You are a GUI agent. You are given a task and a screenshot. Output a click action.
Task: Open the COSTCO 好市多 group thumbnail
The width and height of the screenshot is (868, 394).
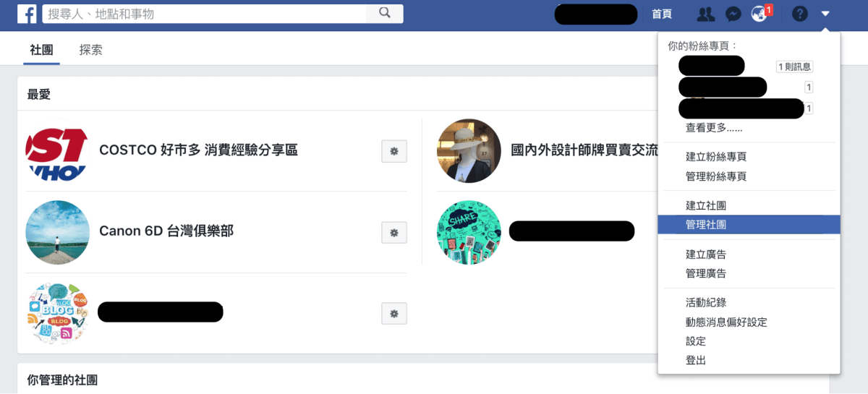(x=57, y=151)
